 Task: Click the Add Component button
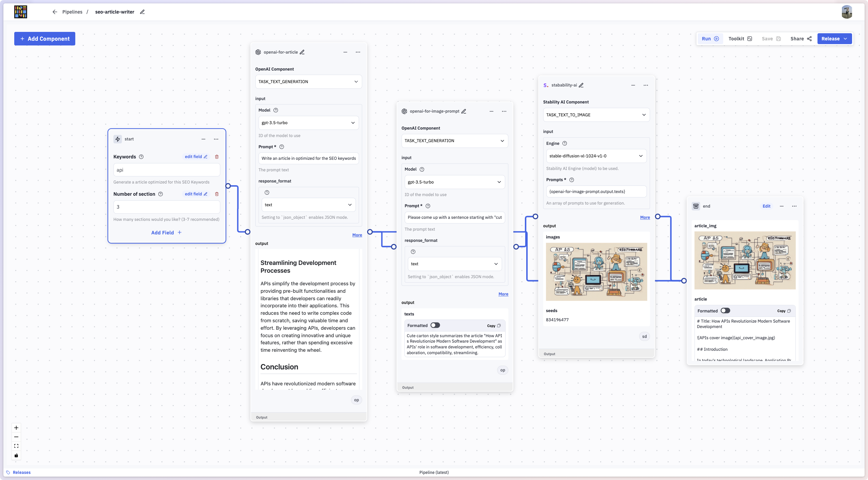[x=45, y=39]
